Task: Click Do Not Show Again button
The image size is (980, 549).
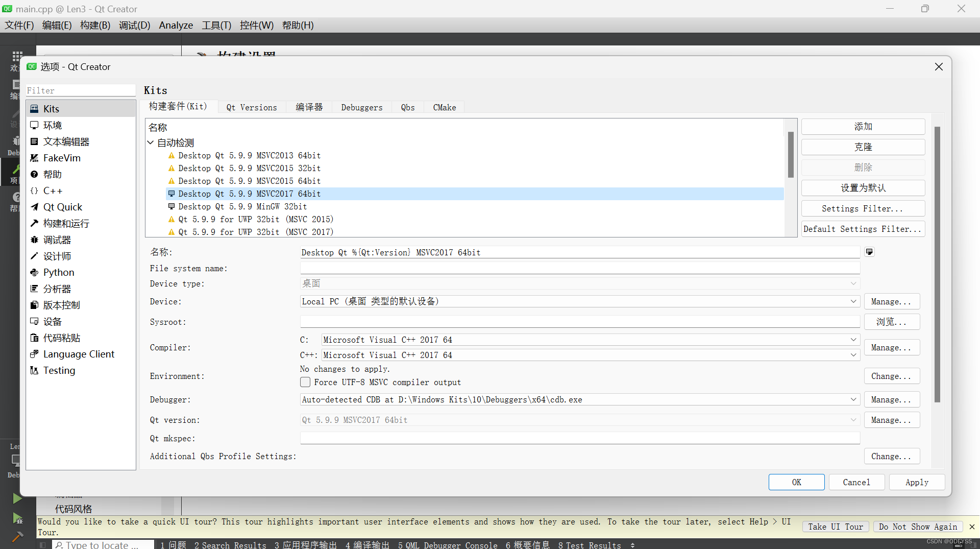Action: tap(918, 527)
